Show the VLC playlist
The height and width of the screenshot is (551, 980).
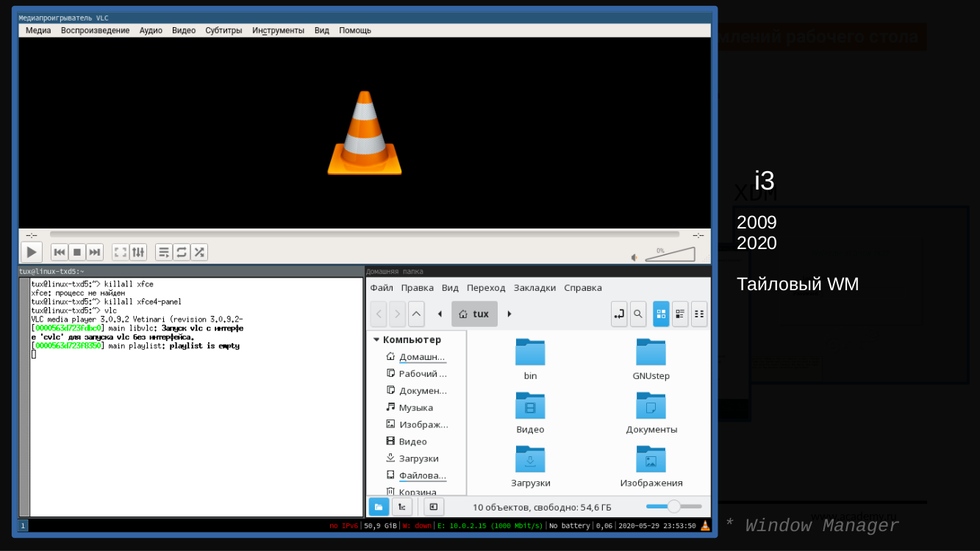click(164, 252)
